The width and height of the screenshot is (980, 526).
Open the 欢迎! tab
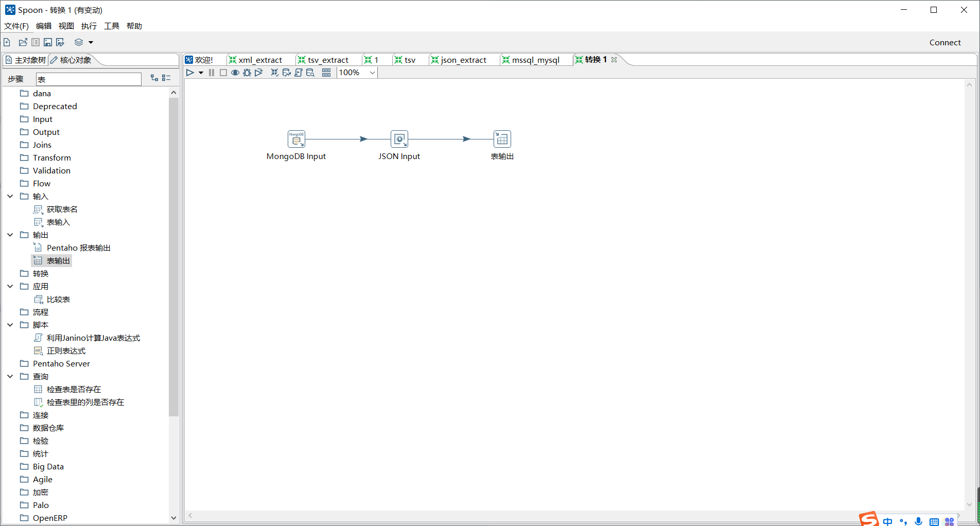pyautogui.click(x=199, y=60)
